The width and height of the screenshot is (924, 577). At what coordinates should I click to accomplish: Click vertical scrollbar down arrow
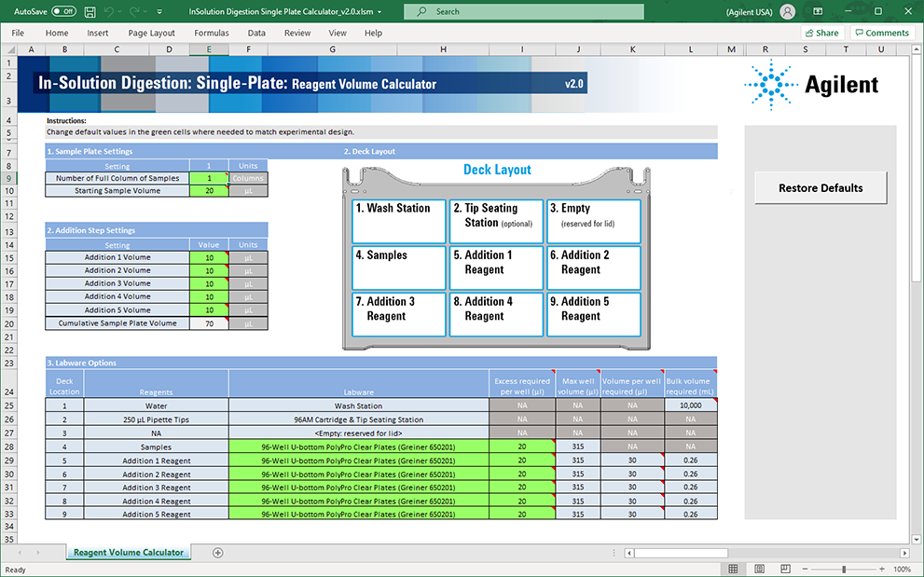[x=917, y=539]
